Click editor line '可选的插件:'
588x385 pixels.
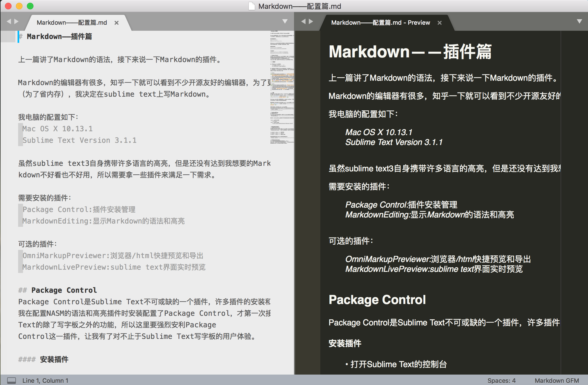(x=38, y=244)
